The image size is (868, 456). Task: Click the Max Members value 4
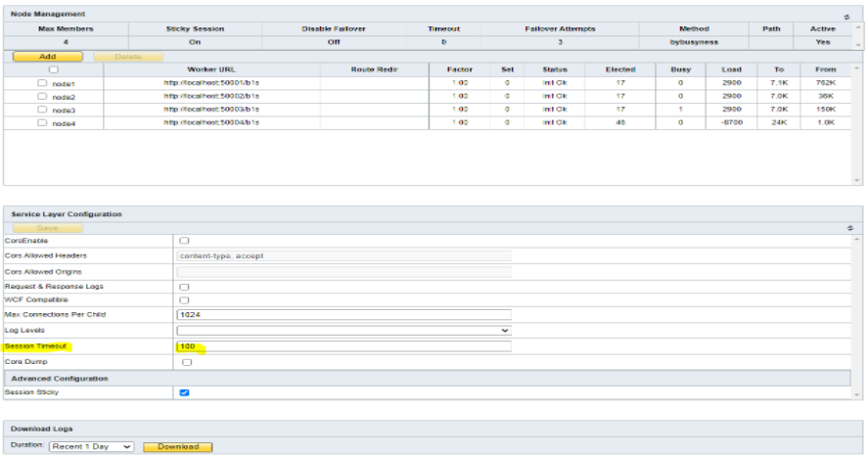[x=66, y=42]
